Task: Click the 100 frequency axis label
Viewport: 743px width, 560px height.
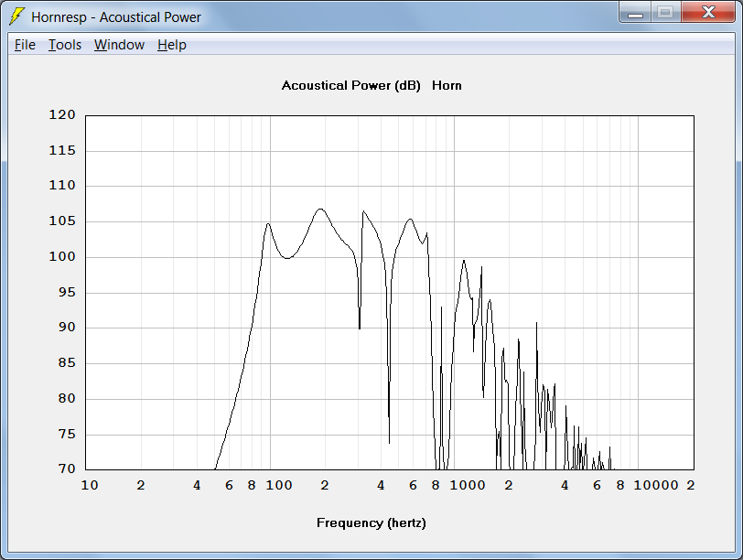Action: pyautogui.click(x=278, y=486)
